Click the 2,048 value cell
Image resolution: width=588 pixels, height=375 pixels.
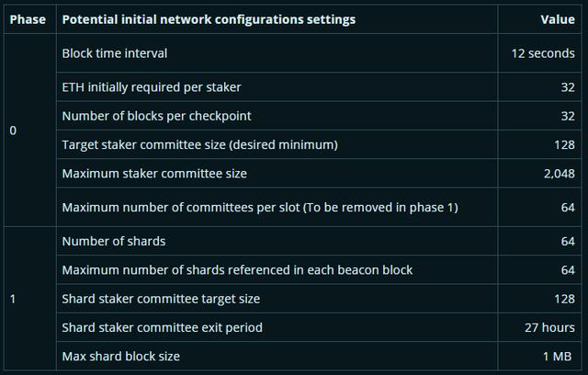(x=559, y=173)
